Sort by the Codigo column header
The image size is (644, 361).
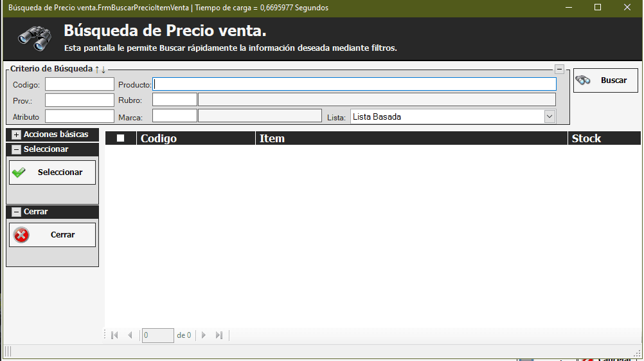pyautogui.click(x=195, y=138)
